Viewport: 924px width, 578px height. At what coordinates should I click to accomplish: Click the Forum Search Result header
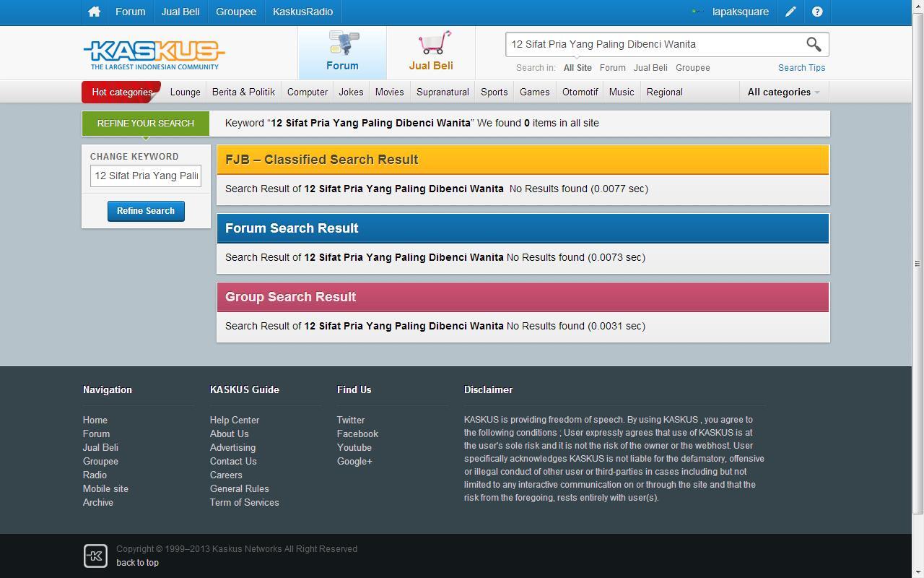coord(523,228)
